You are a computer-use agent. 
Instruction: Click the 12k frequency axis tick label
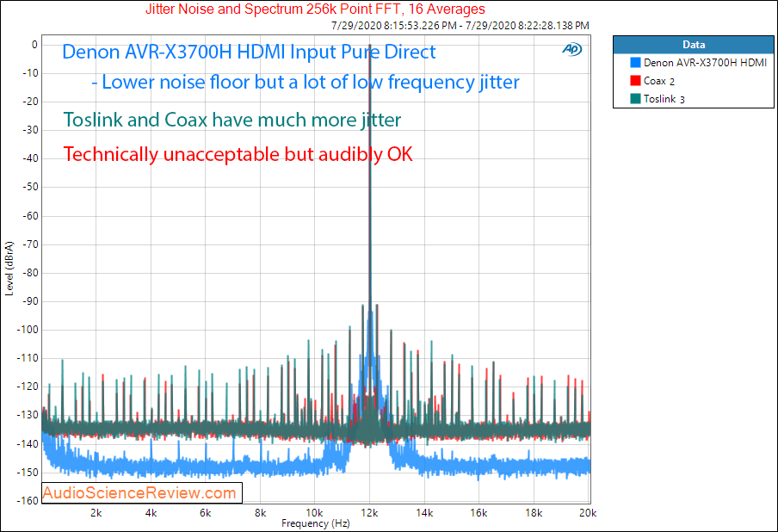pos(369,513)
